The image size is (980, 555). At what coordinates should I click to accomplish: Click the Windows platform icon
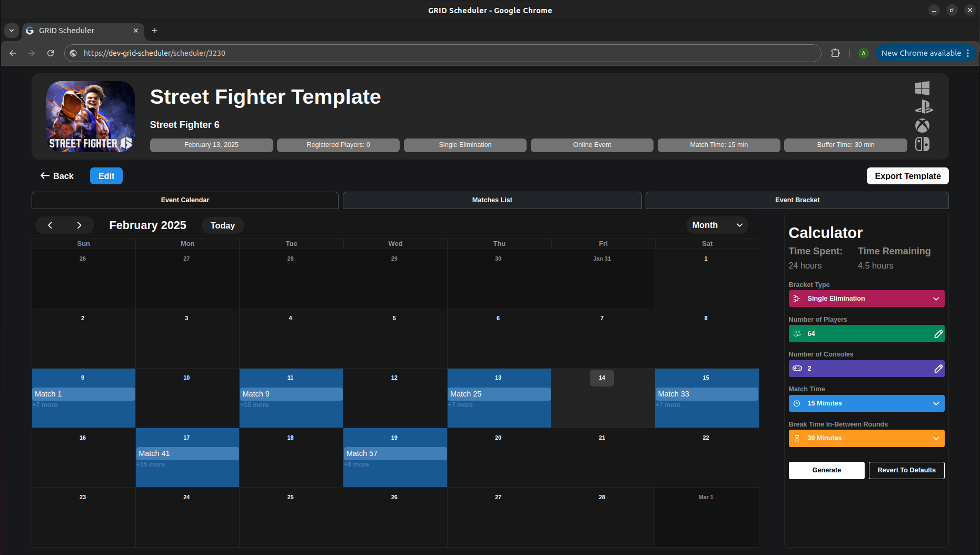pos(922,88)
